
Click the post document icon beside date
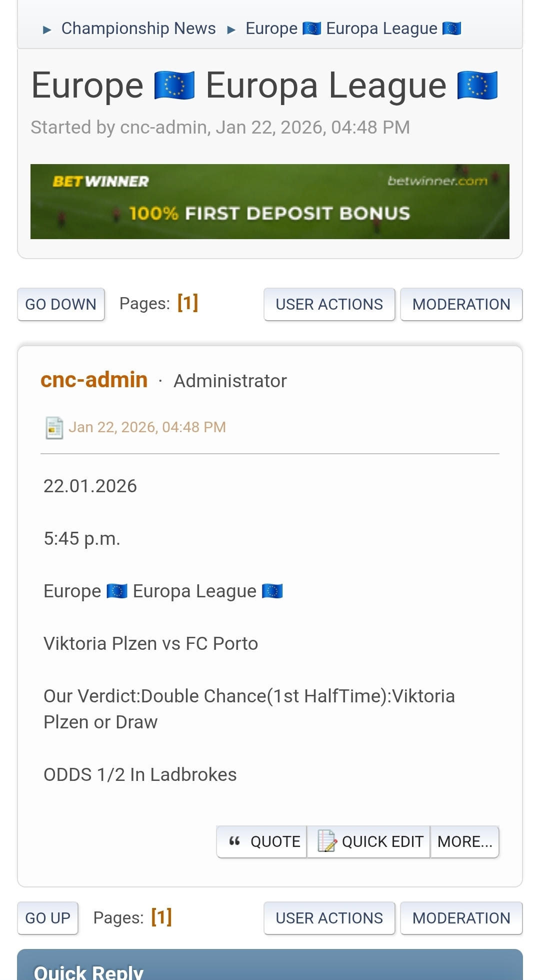coord(54,428)
